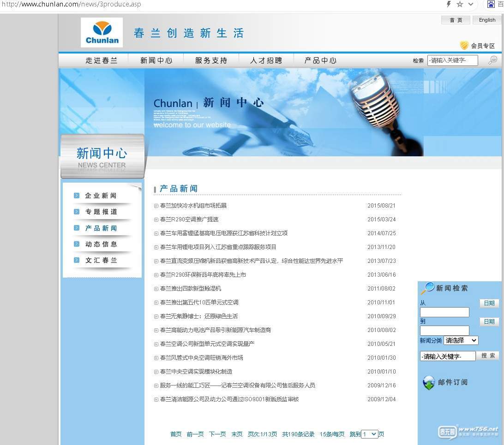This screenshot has height=445, width=504.
Task: Open the 新闻分类 请选择 dropdown
Action: pos(461,340)
